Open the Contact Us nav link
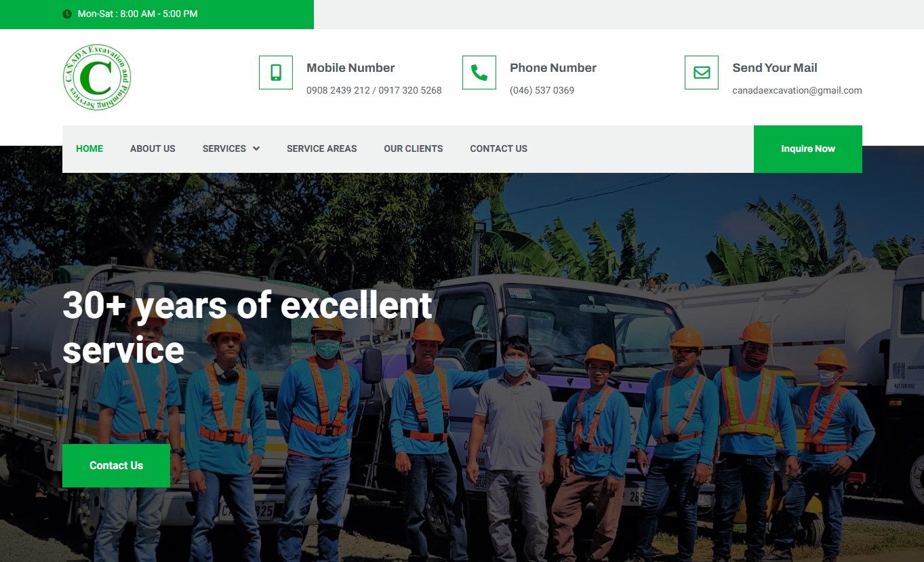924x562 pixels. 498,148
